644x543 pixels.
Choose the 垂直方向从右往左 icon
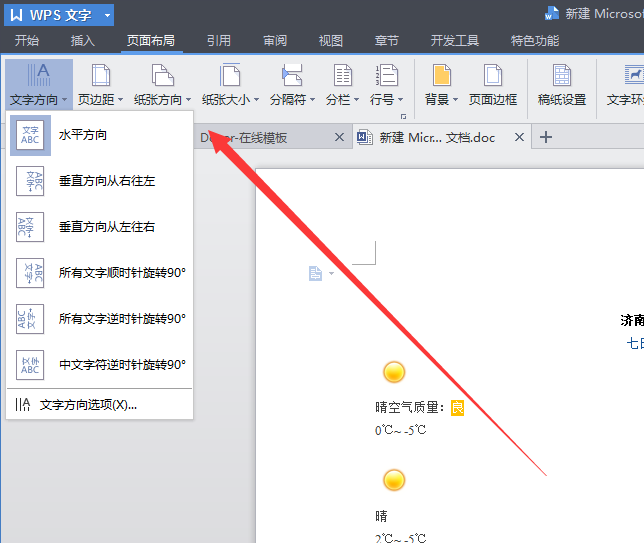tap(30, 181)
